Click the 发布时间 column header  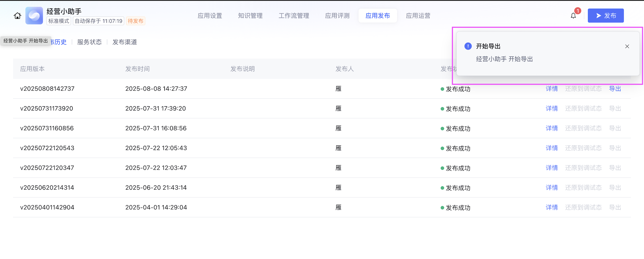tap(138, 69)
